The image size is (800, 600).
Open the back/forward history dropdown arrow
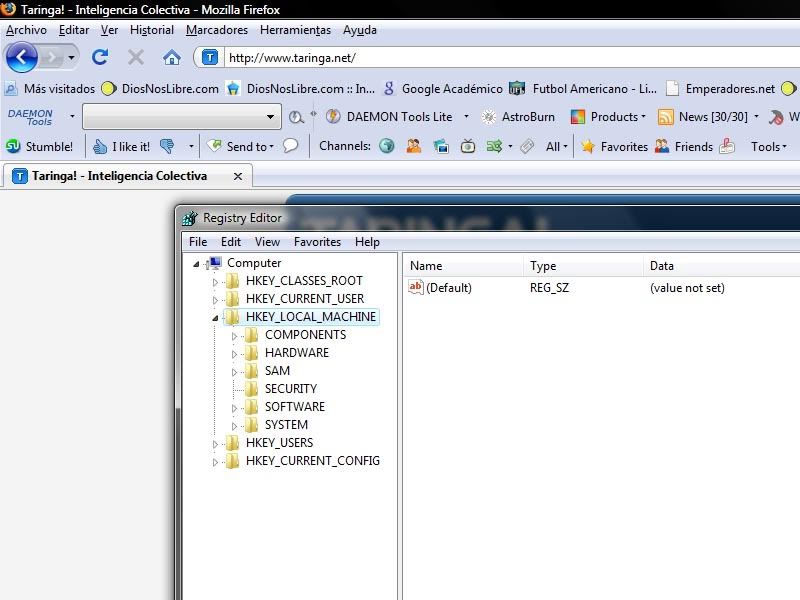(71, 58)
